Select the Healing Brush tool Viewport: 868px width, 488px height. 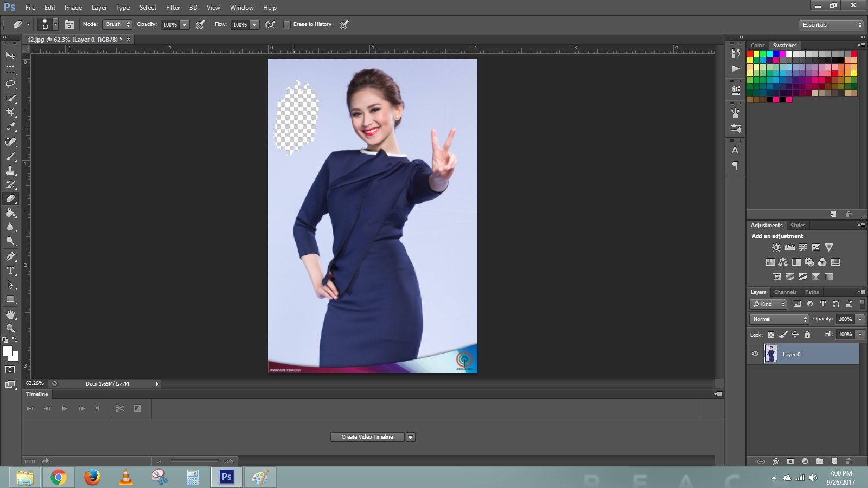pos(10,142)
